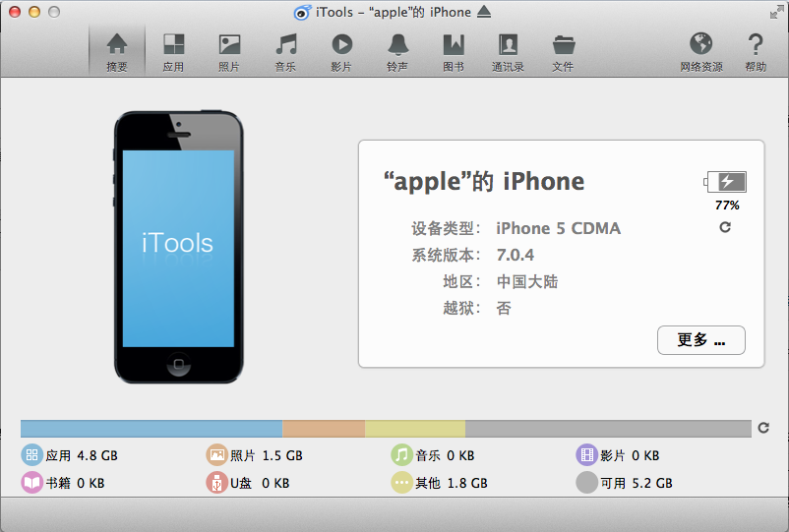Select system version 7.0.4 text
The width and height of the screenshot is (789, 532).
tap(515, 255)
